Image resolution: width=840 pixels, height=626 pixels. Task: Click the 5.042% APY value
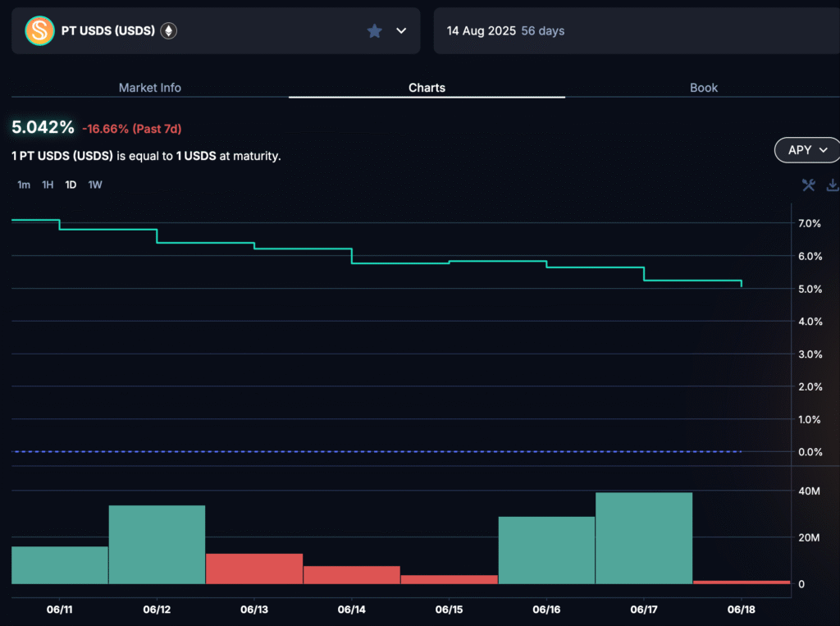coord(43,127)
